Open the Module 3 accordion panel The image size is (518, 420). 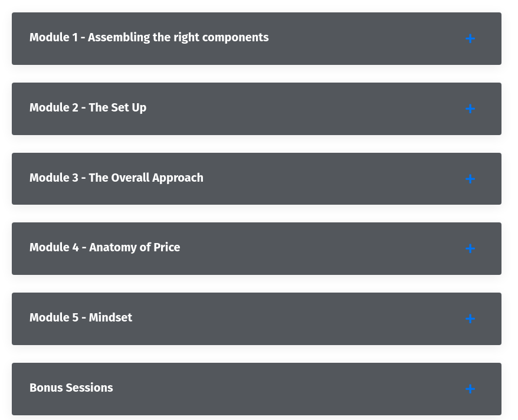(x=257, y=179)
